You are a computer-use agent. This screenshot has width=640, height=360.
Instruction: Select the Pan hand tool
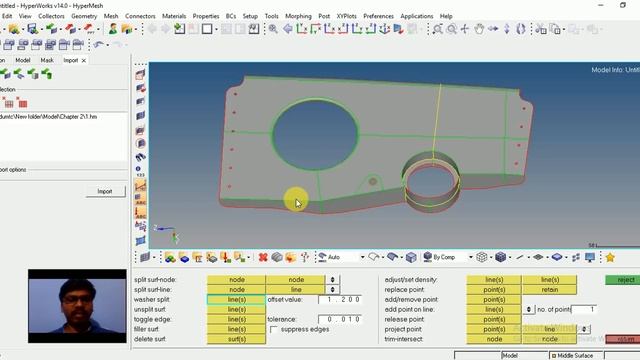pyautogui.click(x=479, y=29)
